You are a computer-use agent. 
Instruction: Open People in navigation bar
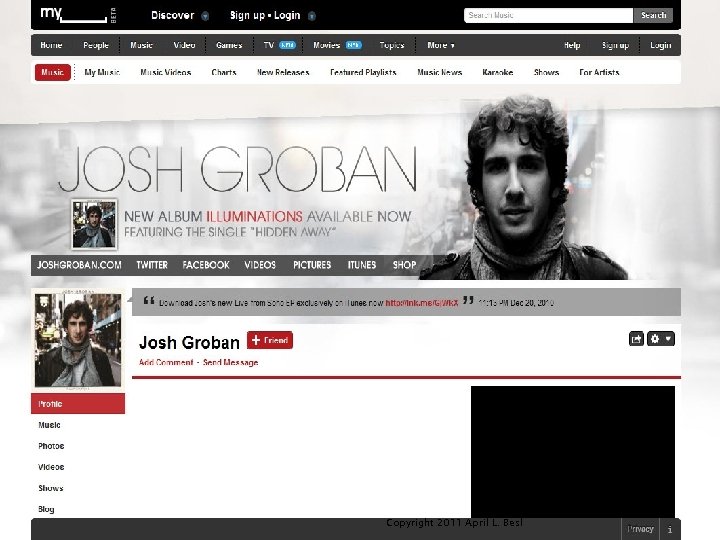point(96,45)
